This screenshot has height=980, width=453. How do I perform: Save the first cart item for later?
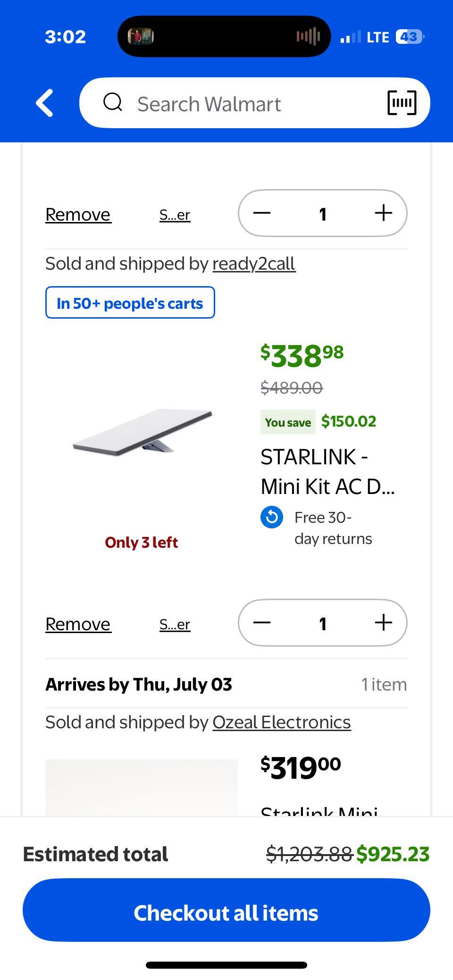(x=175, y=215)
